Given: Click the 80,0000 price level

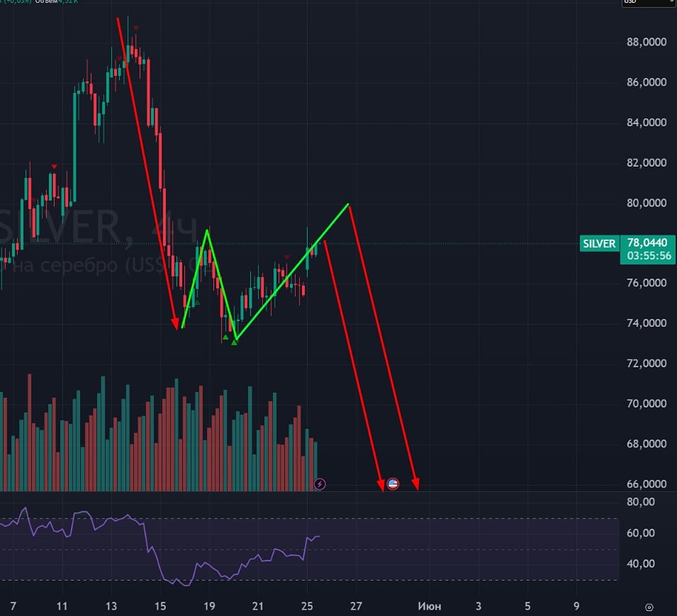Looking at the screenshot, I should point(647,203).
